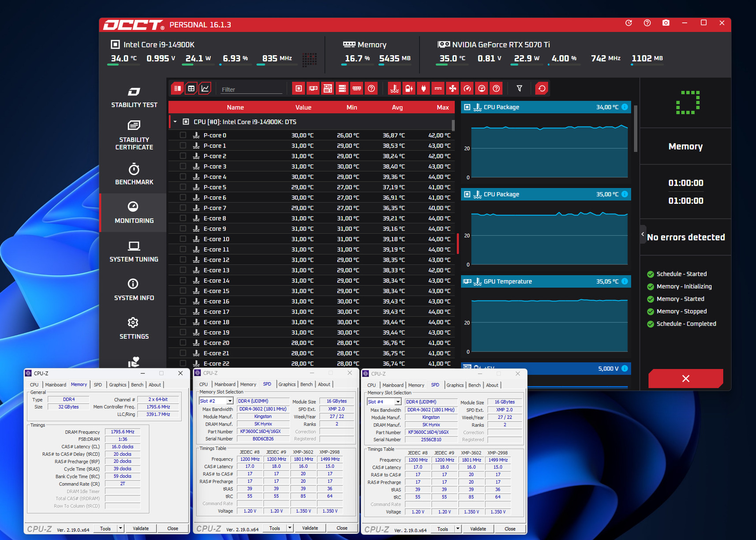Click the Filter text field

(x=251, y=90)
